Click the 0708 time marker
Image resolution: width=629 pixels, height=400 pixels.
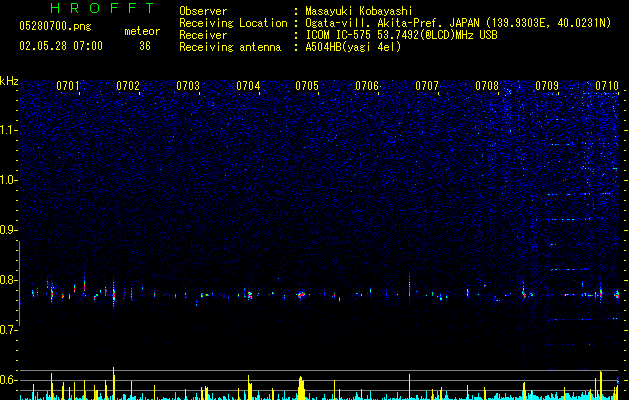(x=487, y=86)
